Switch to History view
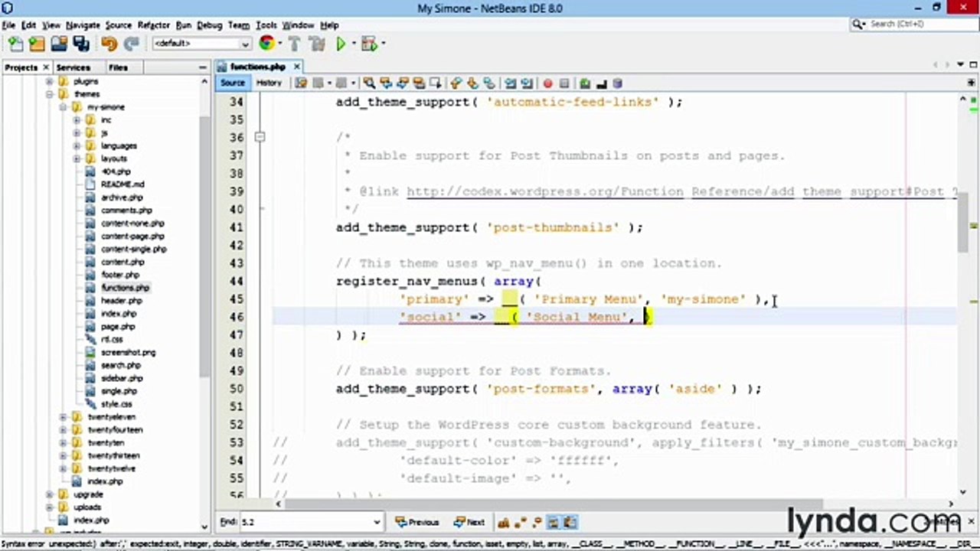This screenshot has height=551, width=980. (269, 83)
